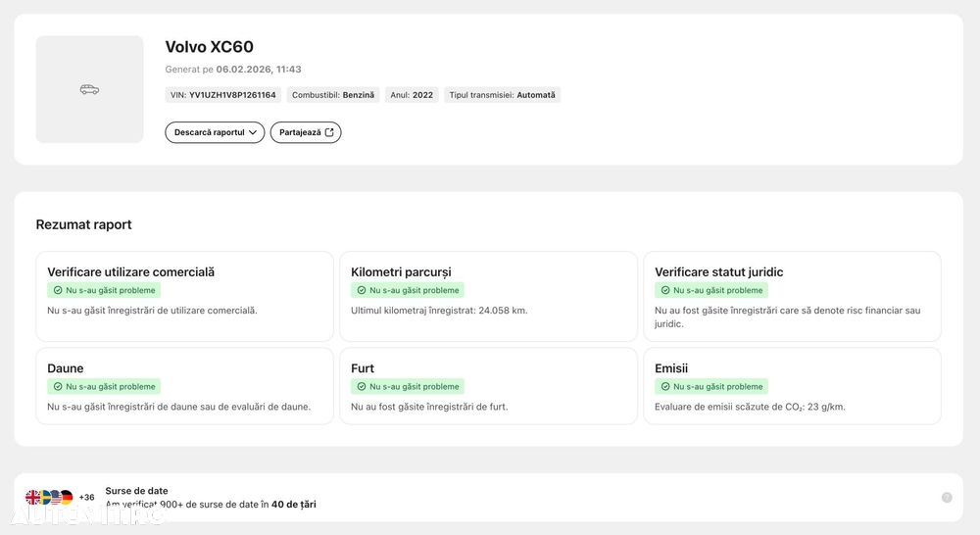Click the +36 more countries badge
This screenshot has height=535, width=980.
tap(87, 498)
